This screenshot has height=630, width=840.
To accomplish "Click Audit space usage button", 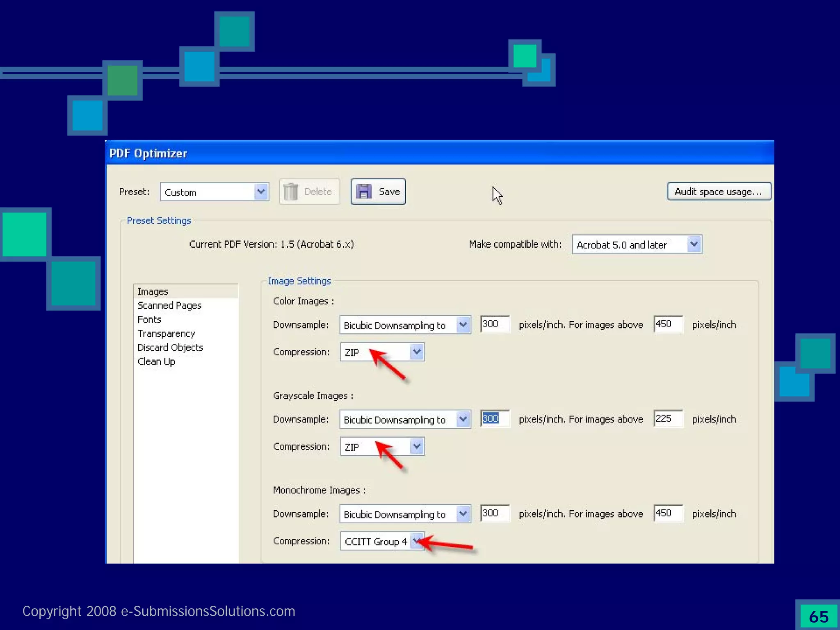I will click(719, 192).
